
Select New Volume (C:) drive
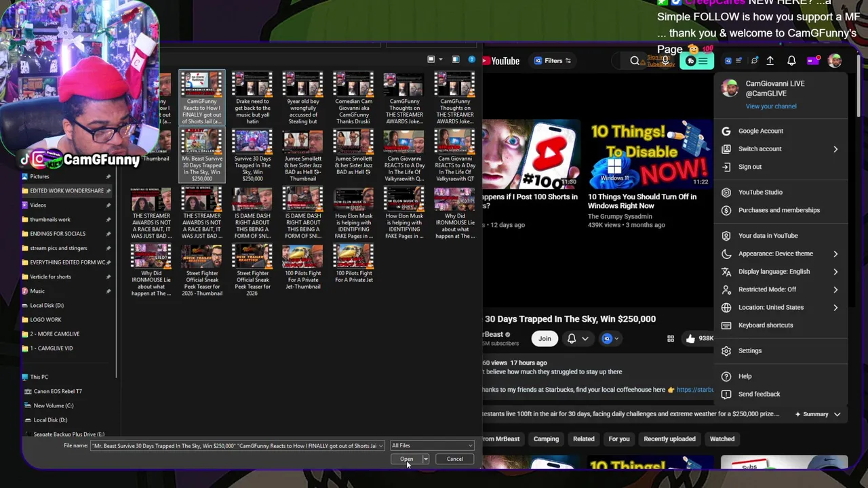(x=53, y=406)
